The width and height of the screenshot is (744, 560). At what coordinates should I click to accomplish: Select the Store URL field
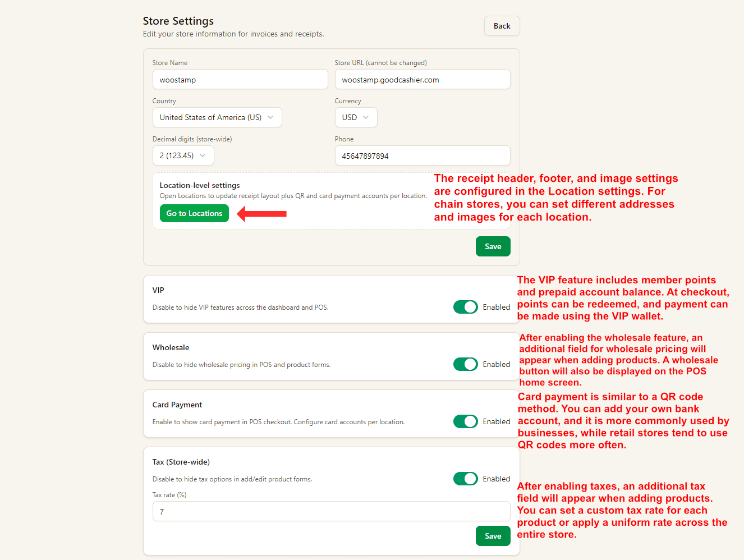pos(422,79)
